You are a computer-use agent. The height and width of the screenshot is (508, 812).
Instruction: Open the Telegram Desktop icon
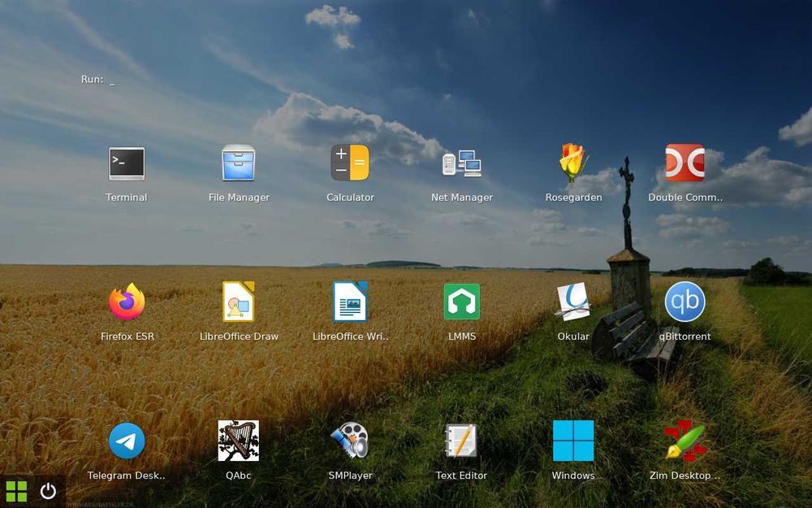point(127,441)
